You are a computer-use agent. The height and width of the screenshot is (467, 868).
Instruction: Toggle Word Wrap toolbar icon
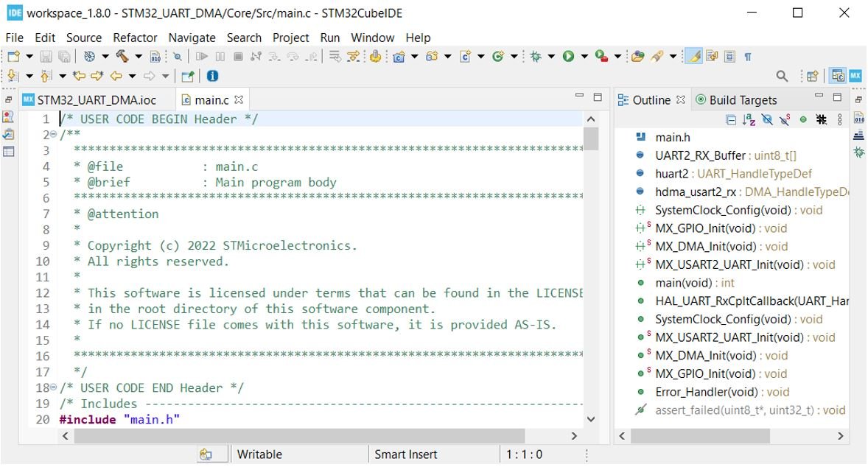pyautogui.click(x=713, y=57)
